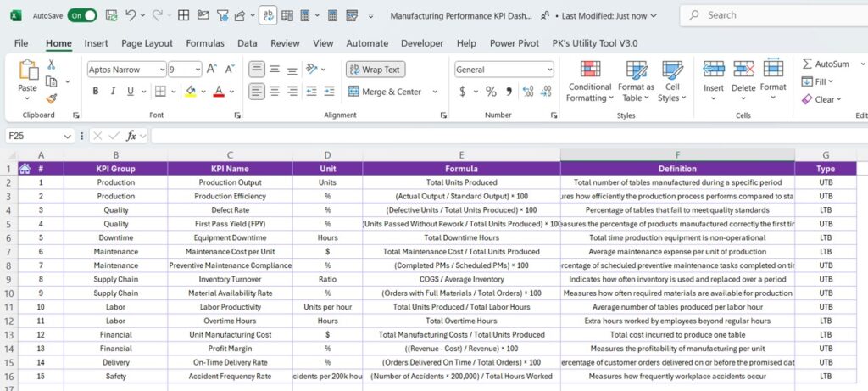Apply the red Font Color

click(219, 92)
